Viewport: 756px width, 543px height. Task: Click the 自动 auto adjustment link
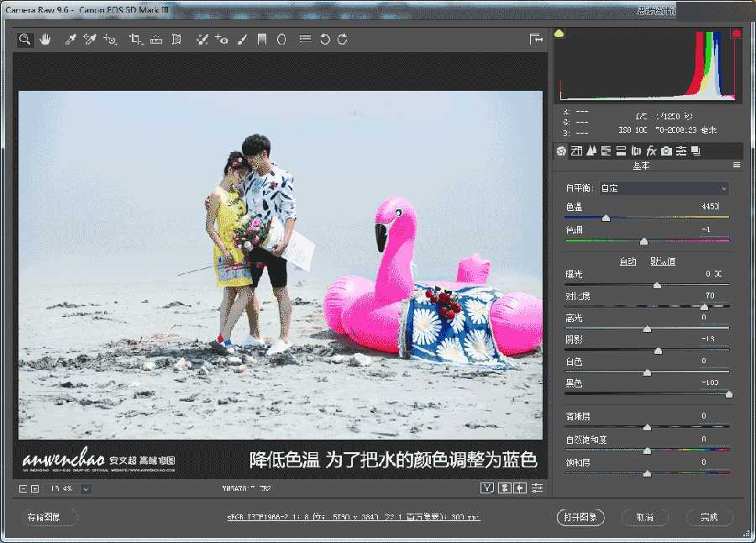[627, 261]
